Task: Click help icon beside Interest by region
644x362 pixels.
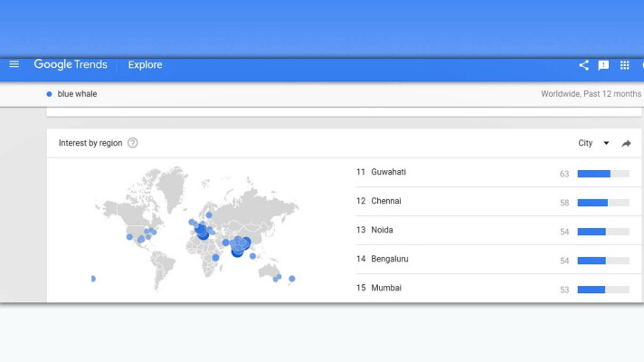Action: [x=133, y=143]
